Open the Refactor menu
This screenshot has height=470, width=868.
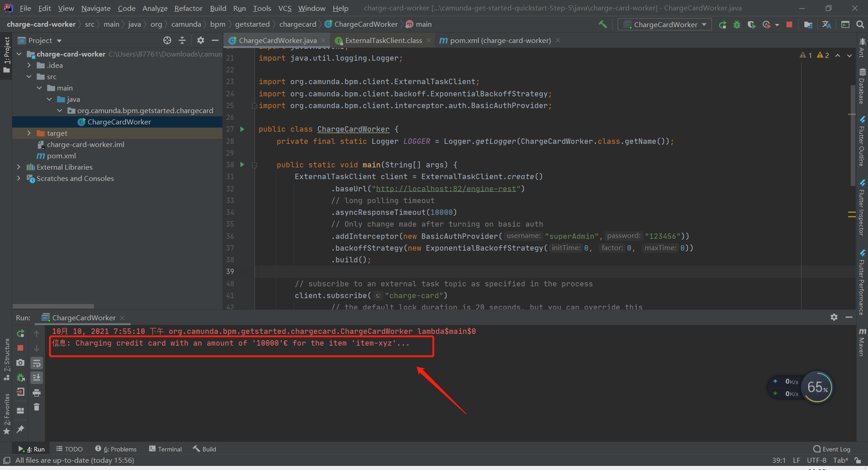pyautogui.click(x=188, y=8)
